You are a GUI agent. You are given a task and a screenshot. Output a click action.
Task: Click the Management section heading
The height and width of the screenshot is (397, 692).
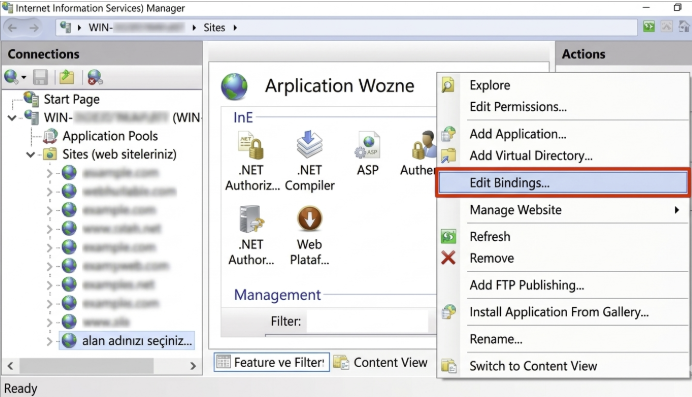[277, 295]
